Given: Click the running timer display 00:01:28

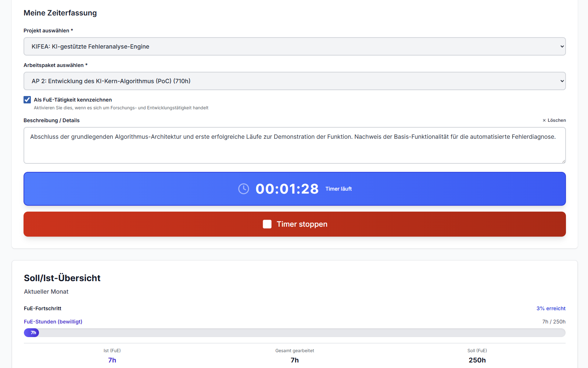Looking at the screenshot, I should click(287, 188).
